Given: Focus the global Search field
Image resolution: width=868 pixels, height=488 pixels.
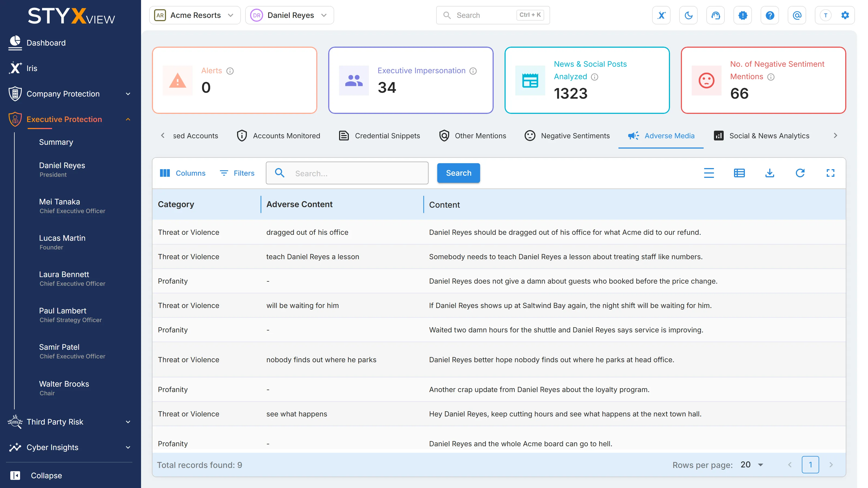Looking at the screenshot, I should [493, 15].
